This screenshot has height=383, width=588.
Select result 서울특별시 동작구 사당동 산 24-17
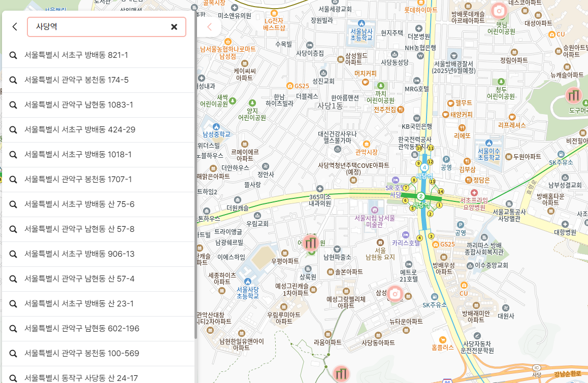pyautogui.click(x=99, y=375)
